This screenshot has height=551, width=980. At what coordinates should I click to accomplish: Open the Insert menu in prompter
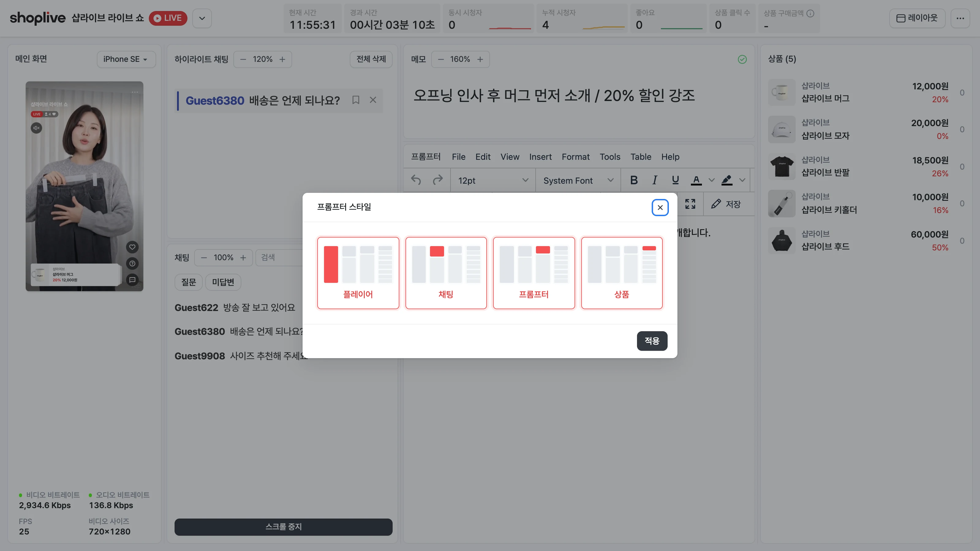(x=540, y=157)
